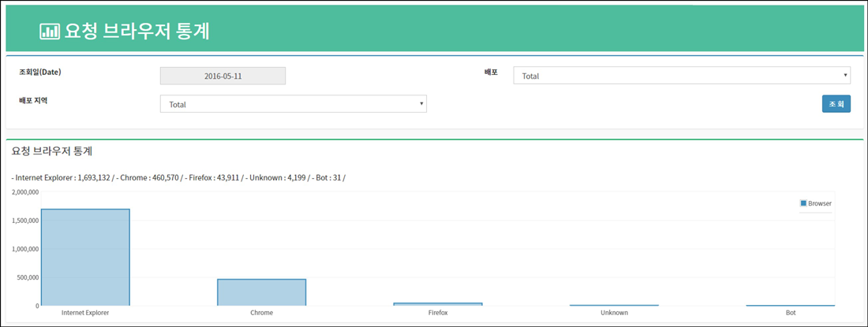
Task: Select the Firefox bar in chart
Action: 438,304
